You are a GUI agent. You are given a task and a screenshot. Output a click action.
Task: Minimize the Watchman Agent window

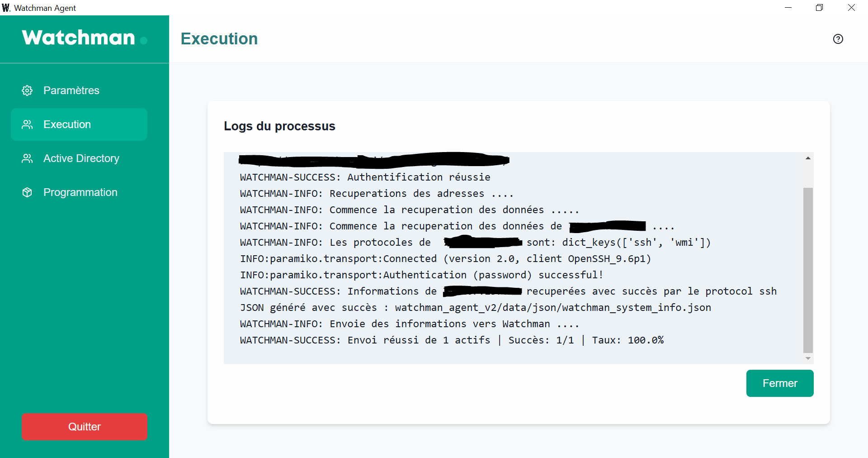(788, 8)
